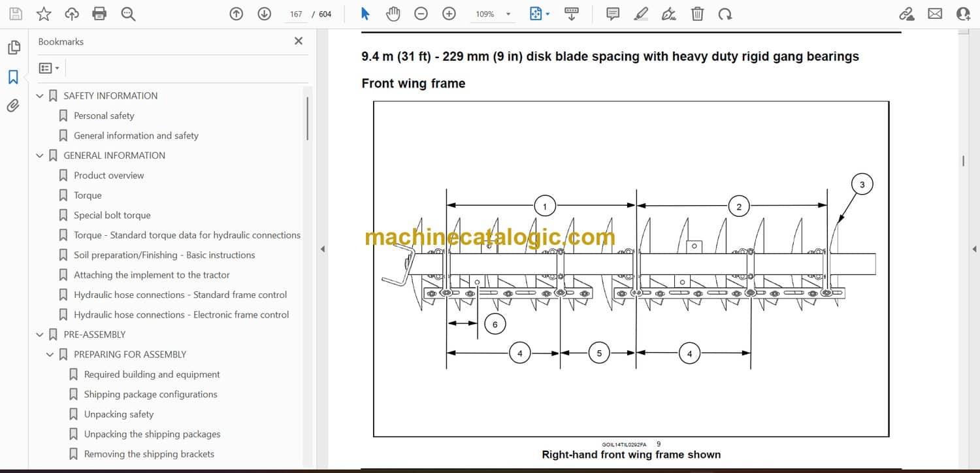Open the PRE-ASSEMBLY bookmark
The image size is (980, 473).
point(94,334)
